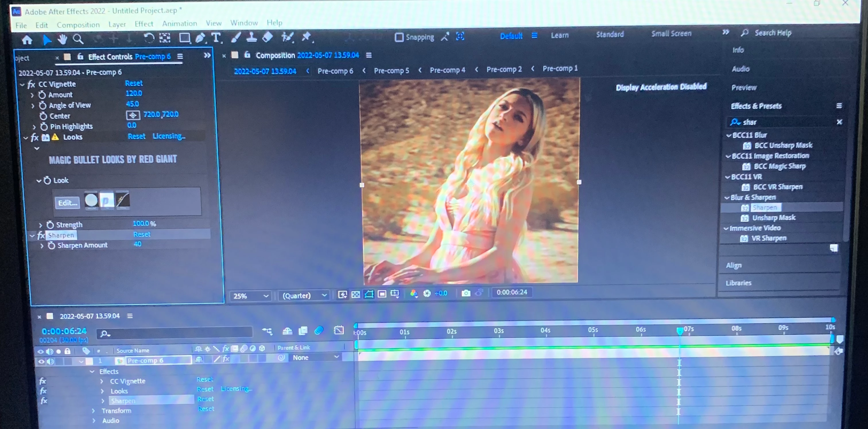Screen dimensions: 868x429
Task: Select the Hand tool in toolbar
Action: 62,39
